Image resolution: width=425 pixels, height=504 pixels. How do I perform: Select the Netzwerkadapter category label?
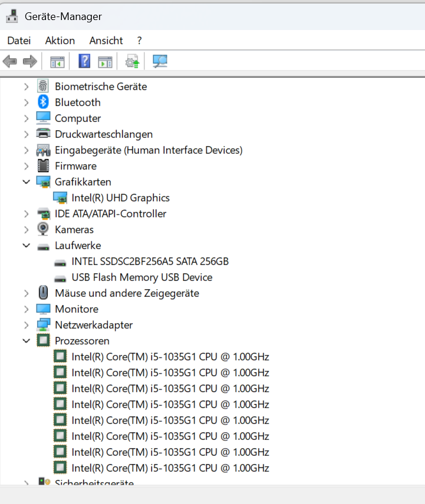coord(94,325)
